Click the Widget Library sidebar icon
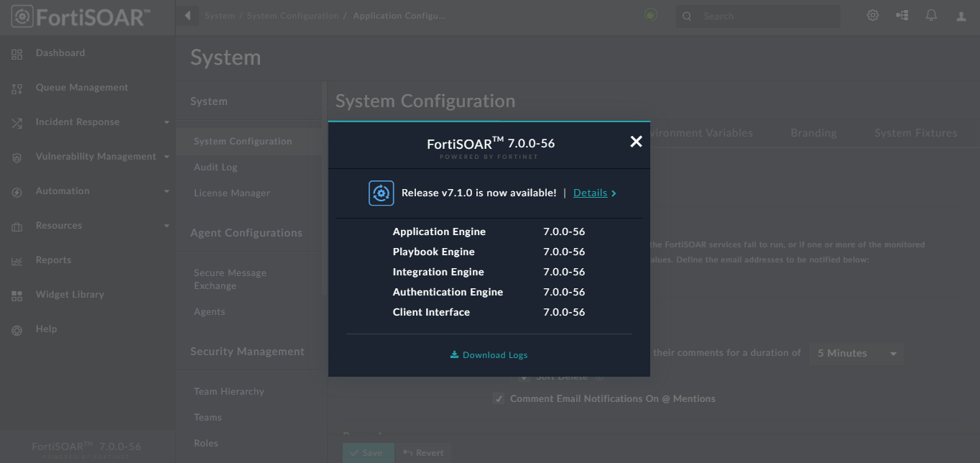 17,294
